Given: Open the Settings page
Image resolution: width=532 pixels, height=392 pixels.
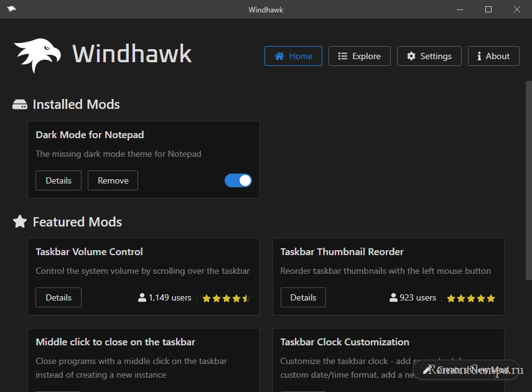Looking at the screenshot, I should click(429, 56).
